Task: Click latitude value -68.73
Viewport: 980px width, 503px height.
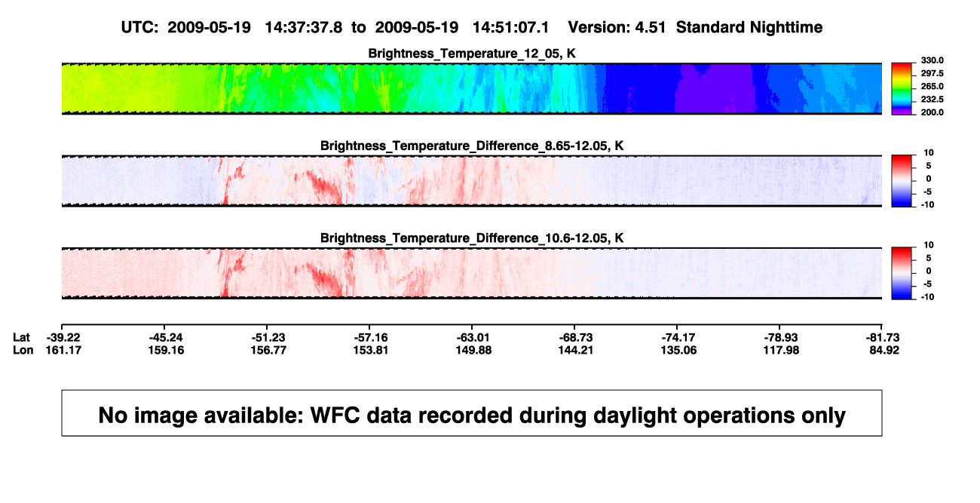Action: point(576,337)
